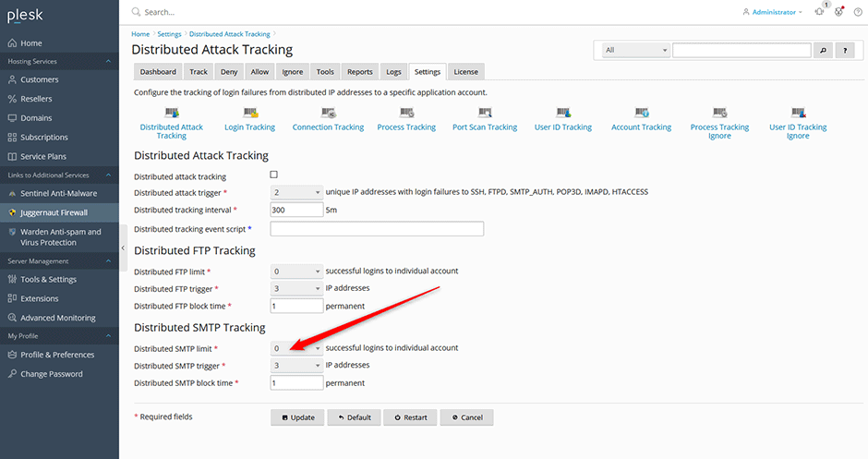Open the Distributed attack trigger dropdown
Viewport: 868px width, 459px height.
[296, 192]
